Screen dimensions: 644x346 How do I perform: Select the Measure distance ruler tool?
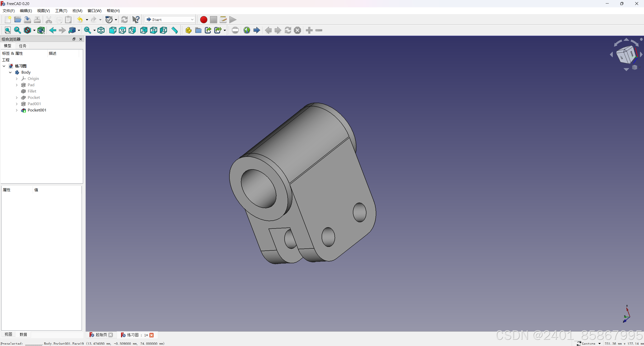coord(175,30)
